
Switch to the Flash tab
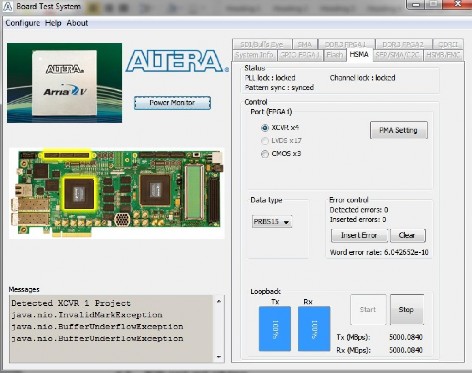(335, 55)
